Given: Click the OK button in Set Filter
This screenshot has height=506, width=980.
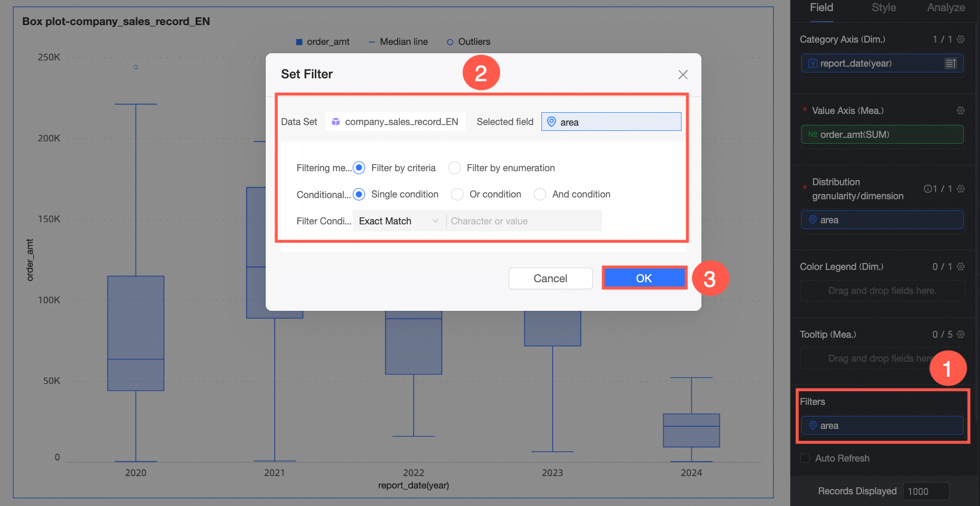Looking at the screenshot, I should (644, 278).
